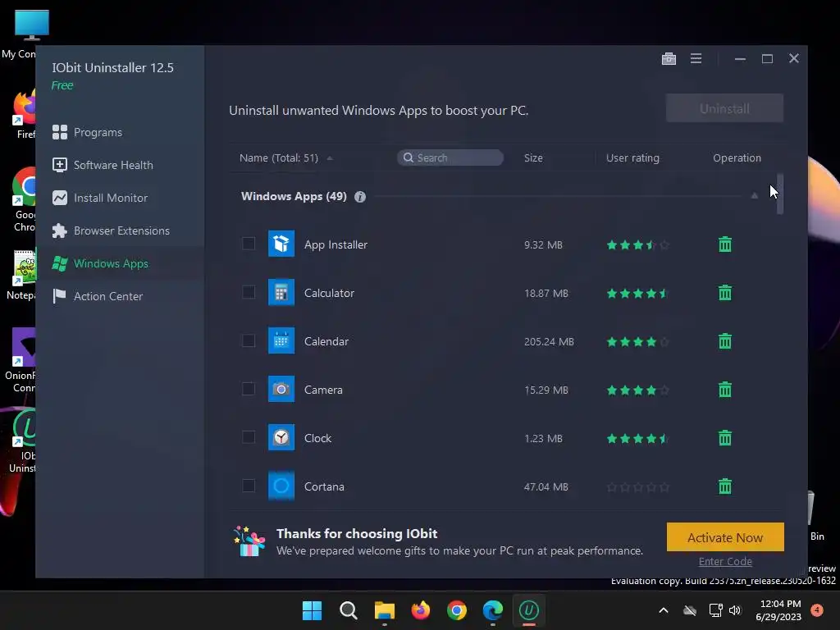
Task: Click the trash icon for Clock
Action: tap(725, 438)
